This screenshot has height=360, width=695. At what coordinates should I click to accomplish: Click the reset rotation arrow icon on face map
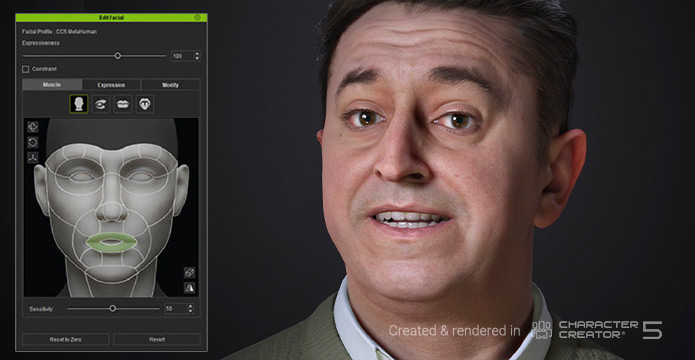(x=32, y=142)
